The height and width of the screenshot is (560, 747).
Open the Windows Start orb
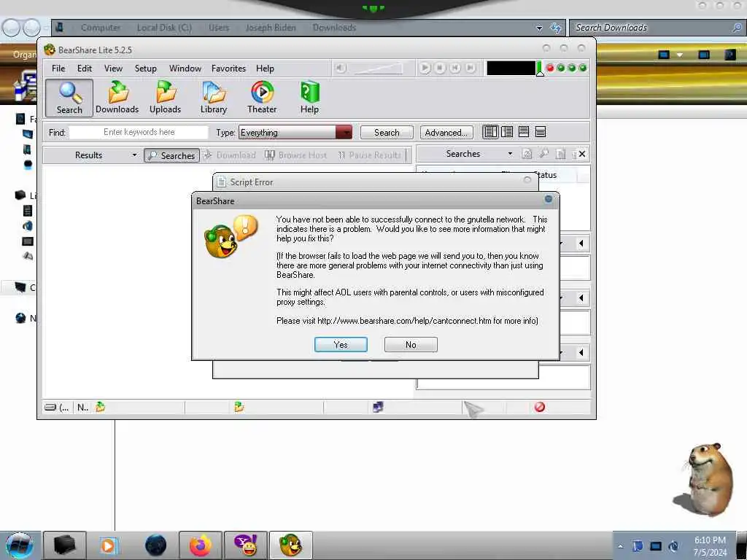coord(20,545)
